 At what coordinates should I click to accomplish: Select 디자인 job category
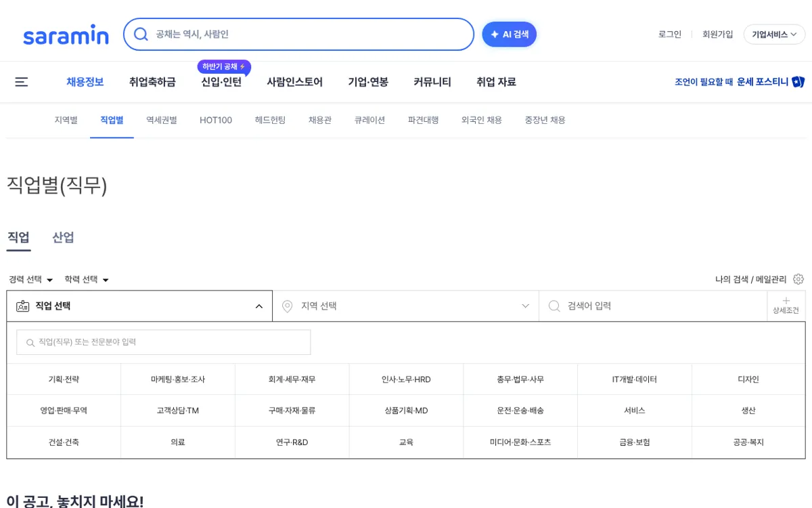click(x=748, y=379)
